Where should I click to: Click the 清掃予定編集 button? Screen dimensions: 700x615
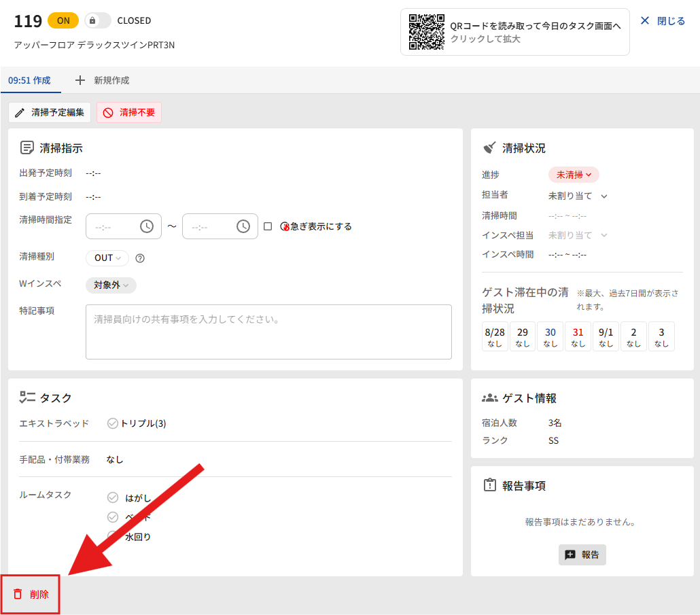50,113
